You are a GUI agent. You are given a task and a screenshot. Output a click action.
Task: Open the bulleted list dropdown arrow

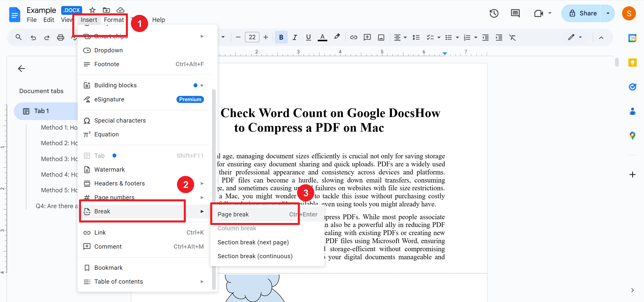point(457,37)
